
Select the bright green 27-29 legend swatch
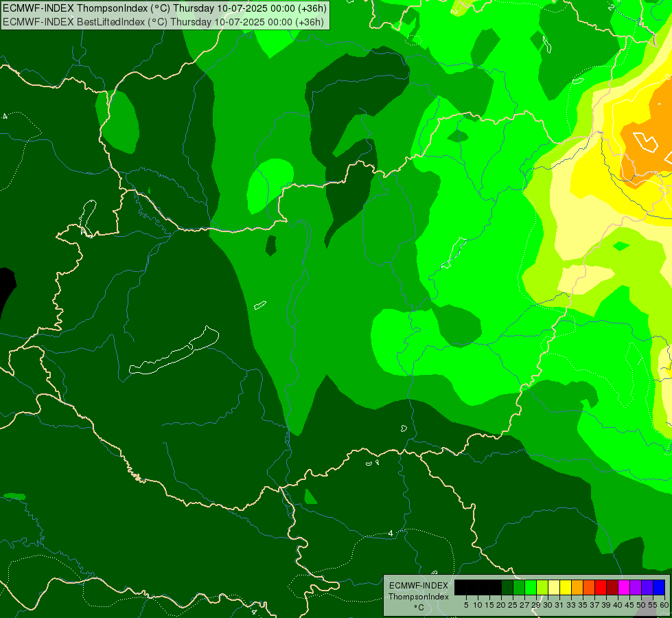pos(530,588)
